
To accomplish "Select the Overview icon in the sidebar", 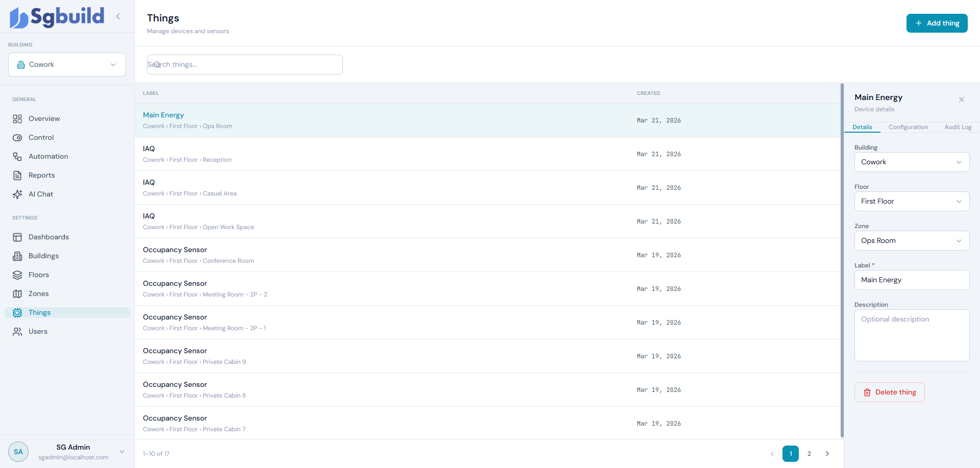I will (x=18, y=118).
